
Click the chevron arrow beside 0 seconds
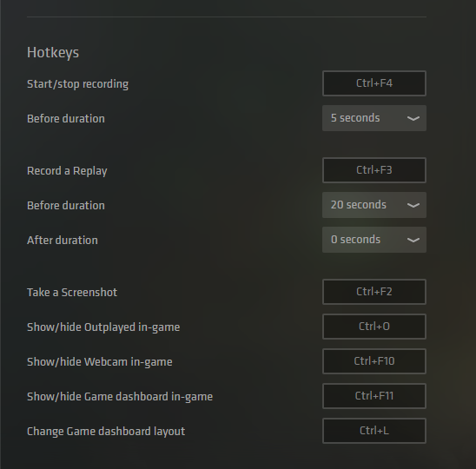click(x=413, y=240)
